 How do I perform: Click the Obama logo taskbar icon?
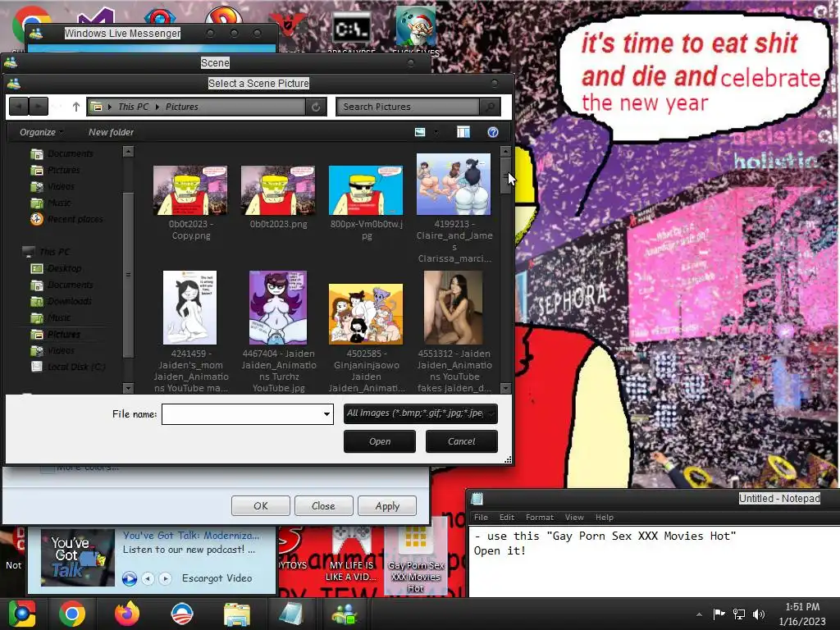(182, 614)
